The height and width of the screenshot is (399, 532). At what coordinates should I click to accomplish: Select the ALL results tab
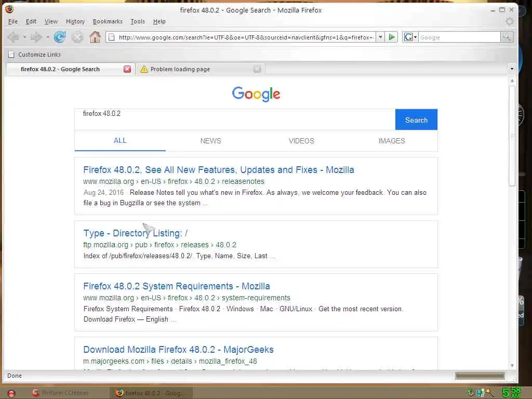click(x=120, y=140)
